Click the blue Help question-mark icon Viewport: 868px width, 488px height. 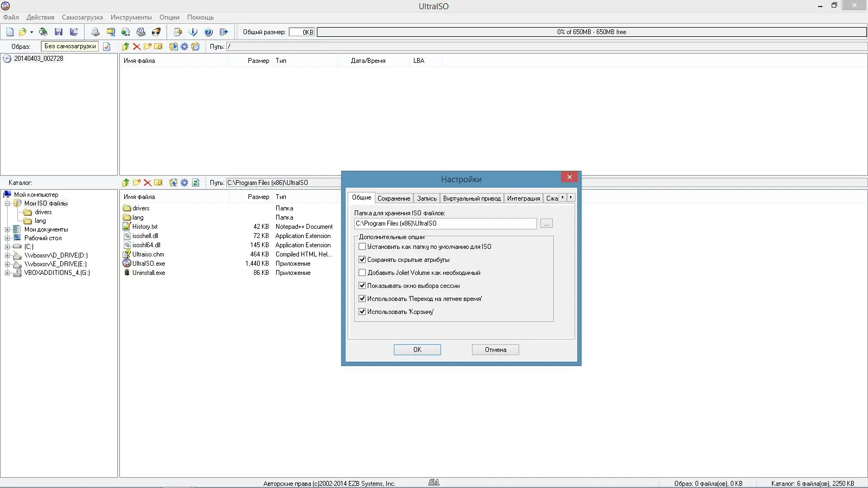pos(208,32)
